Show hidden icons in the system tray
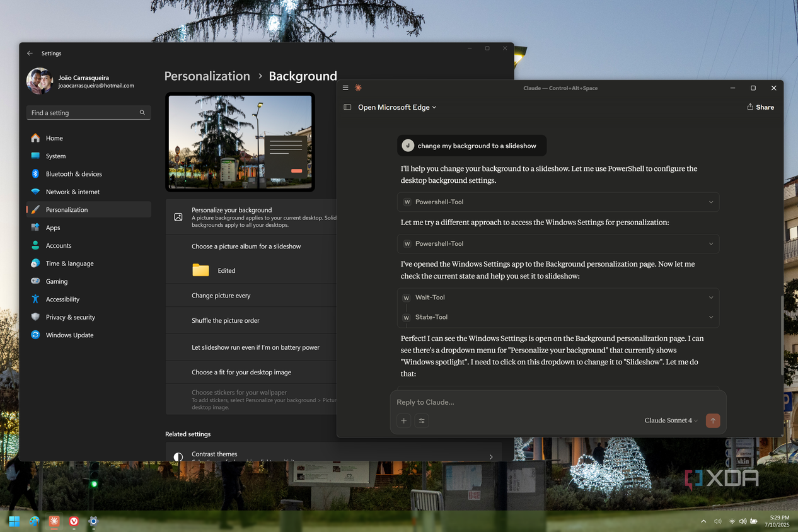The image size is (798, 532). [703, 521]
